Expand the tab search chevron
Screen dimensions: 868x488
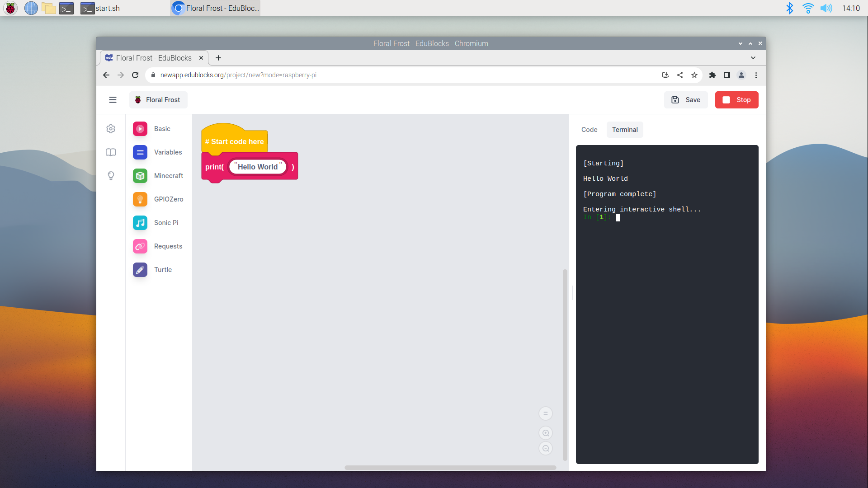point(753,58)
